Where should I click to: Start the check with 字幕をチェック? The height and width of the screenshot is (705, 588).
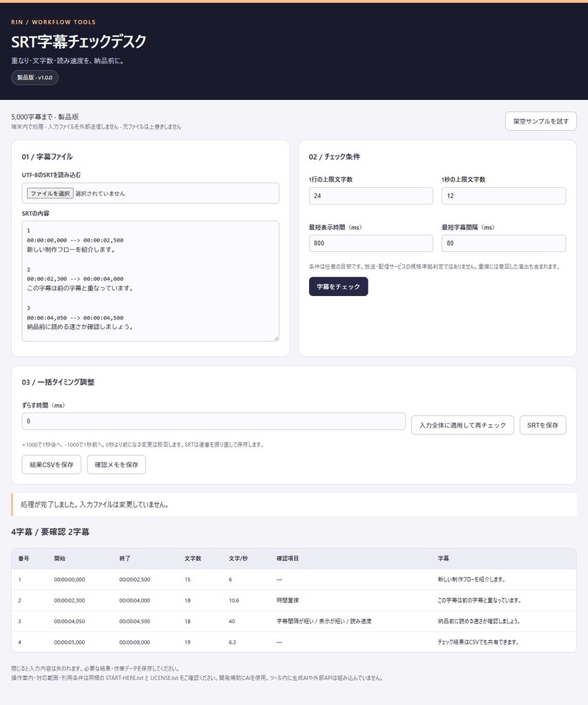point(339,286)
